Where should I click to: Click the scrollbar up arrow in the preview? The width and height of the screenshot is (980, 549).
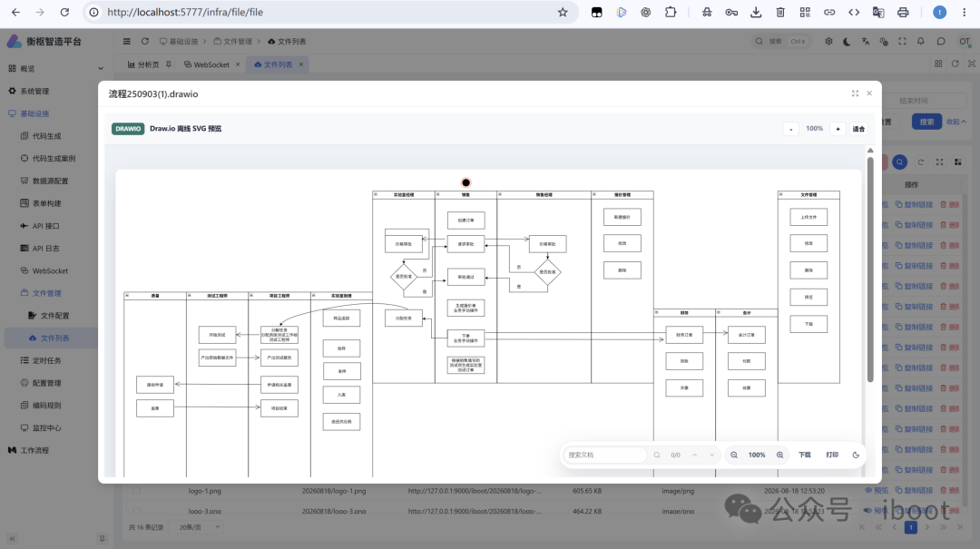pos(870,150)
